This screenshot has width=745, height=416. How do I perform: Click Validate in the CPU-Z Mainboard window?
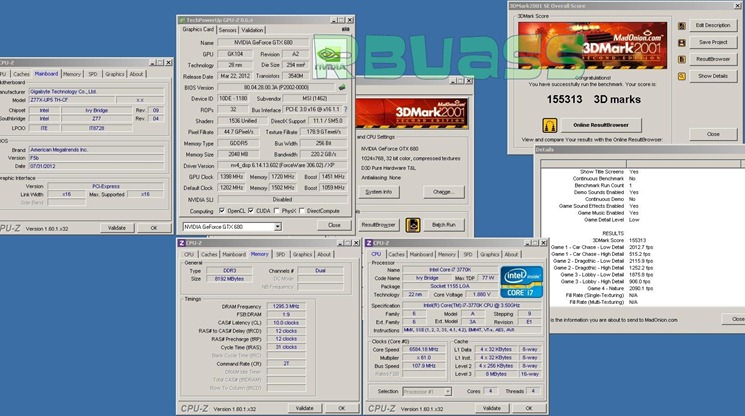tap(117, 228)
